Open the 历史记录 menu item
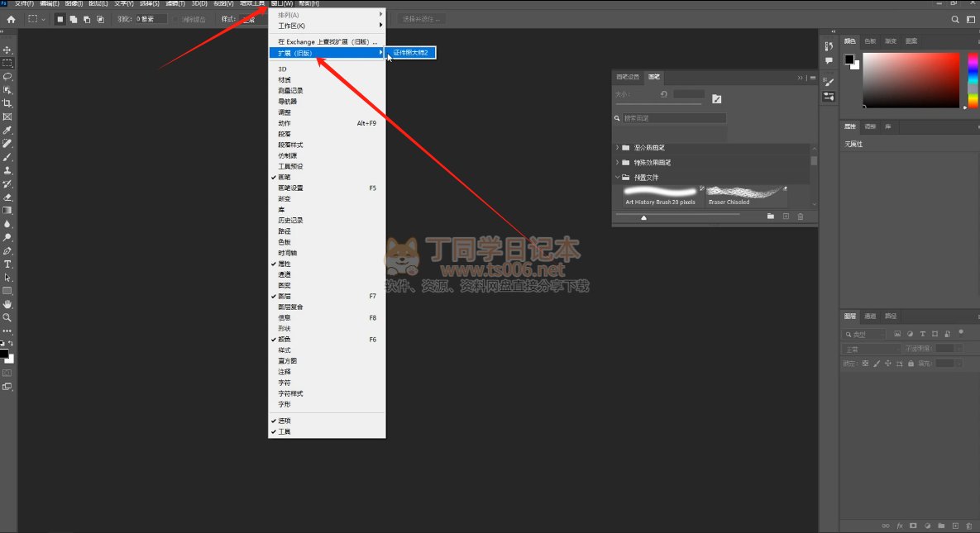 coord(327,221)
